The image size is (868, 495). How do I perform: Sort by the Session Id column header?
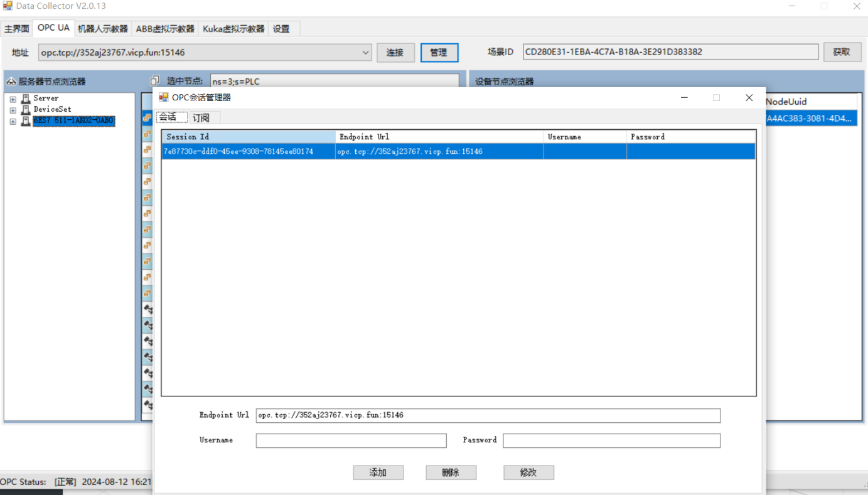[249, 137]
